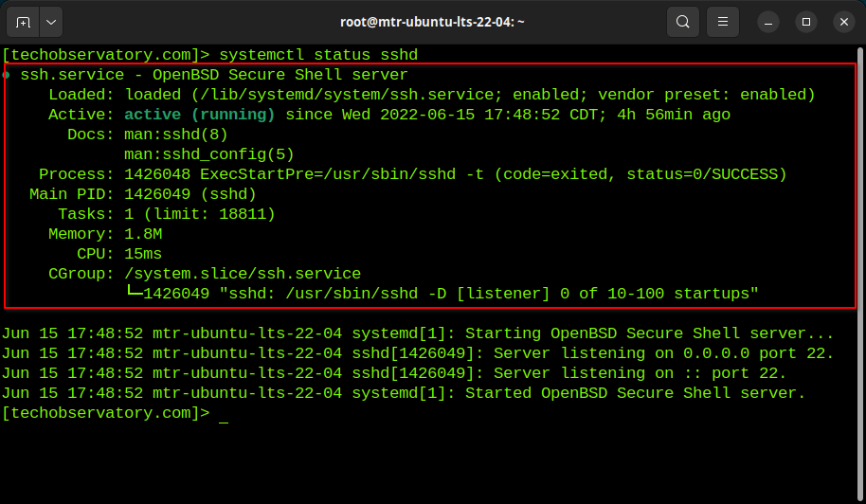Click the green status dot before ssh.service
Viewport: 866px width, 504px height.
pos(6,75)
